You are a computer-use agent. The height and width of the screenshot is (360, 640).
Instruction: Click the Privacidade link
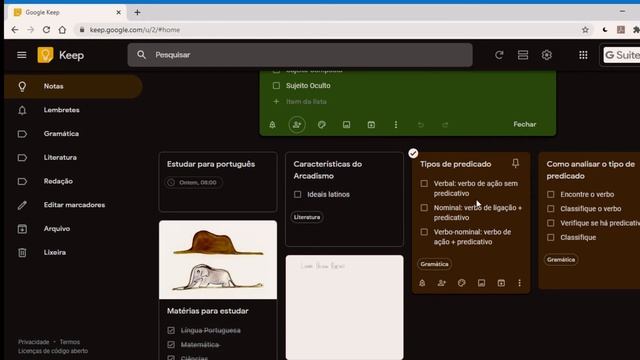(33, 342)
